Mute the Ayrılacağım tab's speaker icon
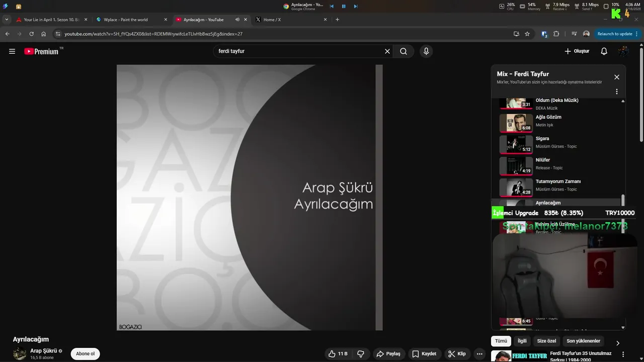644x362 pixels. coord(237,20)
